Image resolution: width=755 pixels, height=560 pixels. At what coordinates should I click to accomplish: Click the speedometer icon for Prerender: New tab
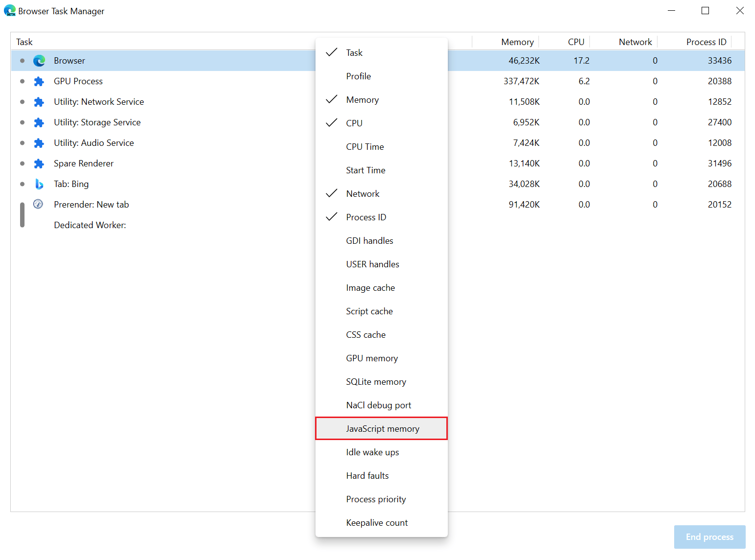[x=38, y=204]
